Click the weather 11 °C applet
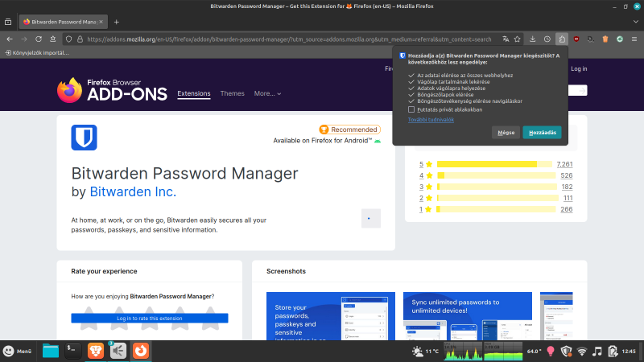Viewport: 644px width, 362px height. (x=425, y=352)
